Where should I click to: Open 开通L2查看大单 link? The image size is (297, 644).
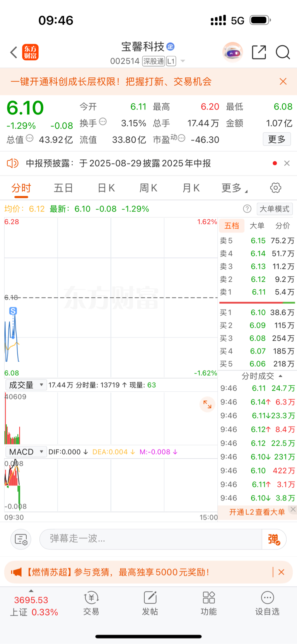tap(257, 512)
